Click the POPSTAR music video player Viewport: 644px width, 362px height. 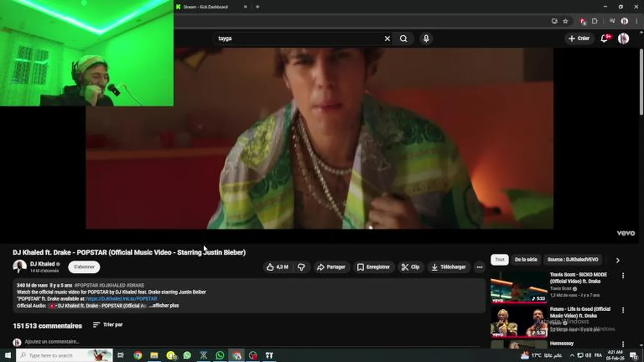[319, 138]
